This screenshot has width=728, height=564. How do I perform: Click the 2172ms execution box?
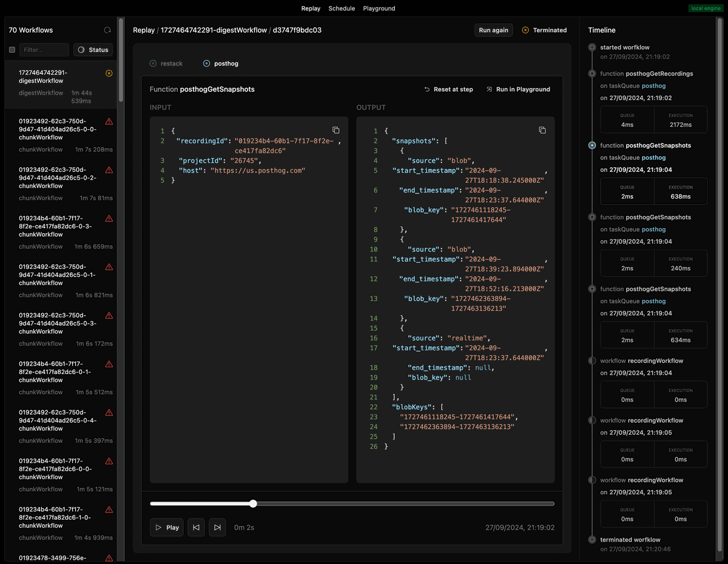click(681, 120)
